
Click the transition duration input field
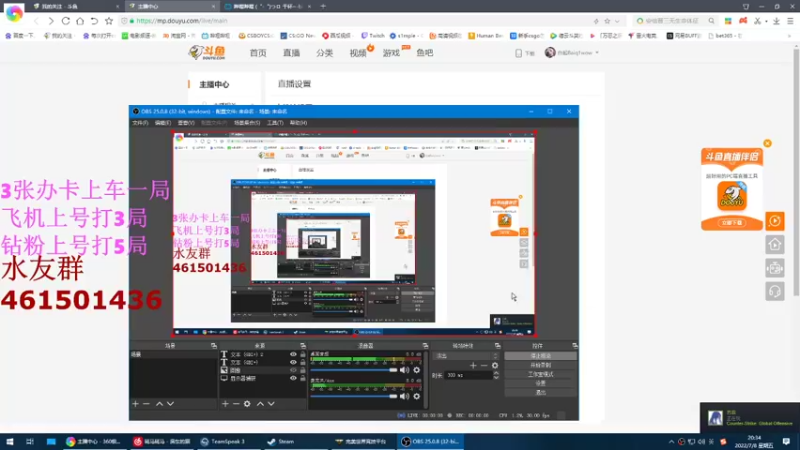coord(468,376)
